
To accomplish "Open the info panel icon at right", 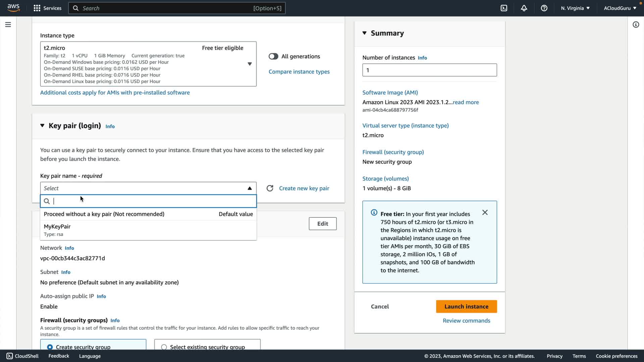I will [636, 24].
